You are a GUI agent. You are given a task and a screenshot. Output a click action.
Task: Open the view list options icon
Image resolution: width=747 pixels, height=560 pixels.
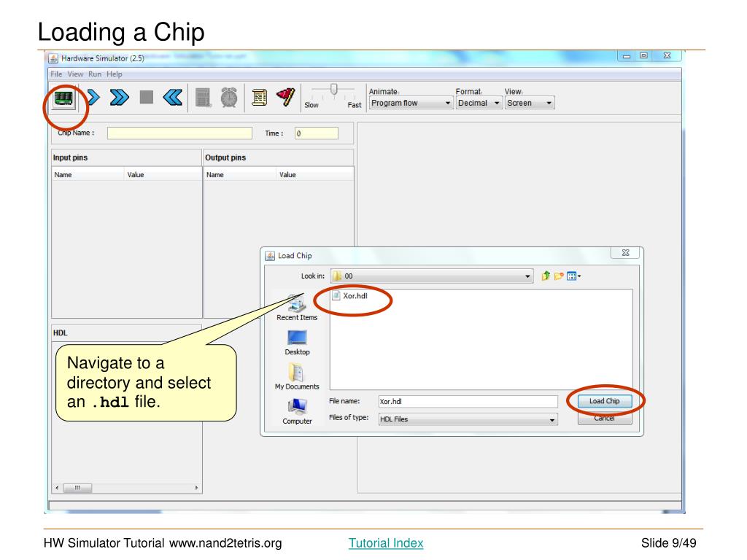(x=573, y=276)
